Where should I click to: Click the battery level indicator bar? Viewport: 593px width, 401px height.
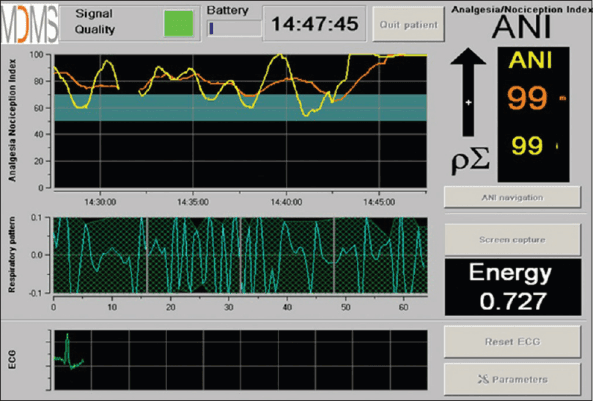234,28
